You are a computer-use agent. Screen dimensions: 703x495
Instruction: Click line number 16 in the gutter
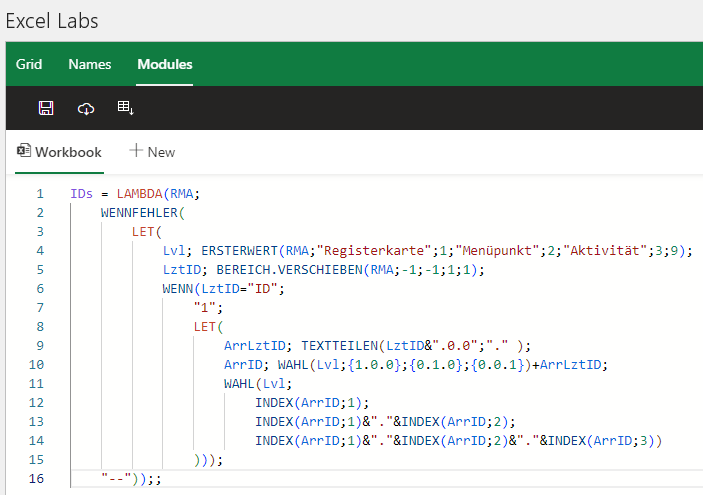click(36, 479)
